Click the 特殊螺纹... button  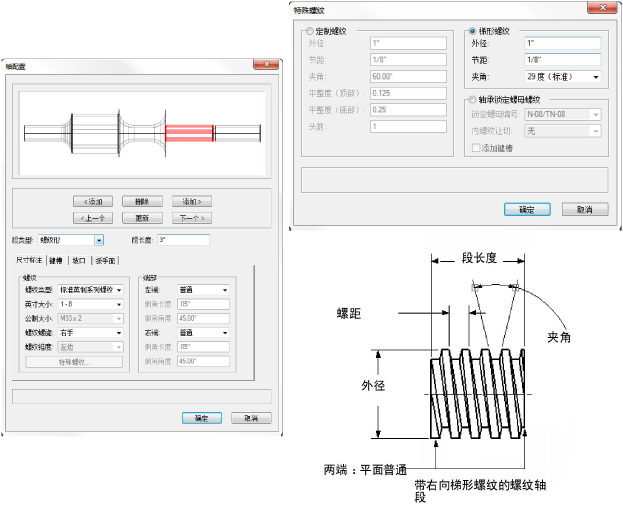(72, 361)
